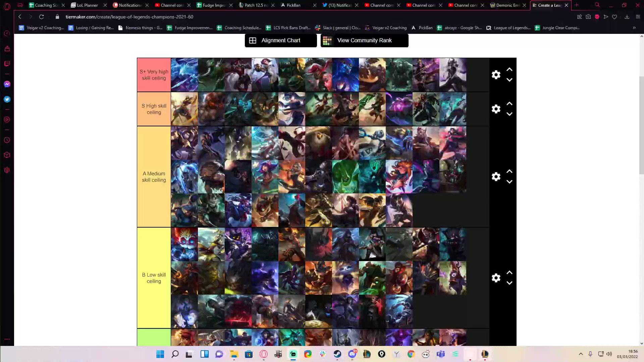The height and width of the screenshot is (362, 644).
Task: Show hidden system tray icons
Action: [x=581, y=354]
